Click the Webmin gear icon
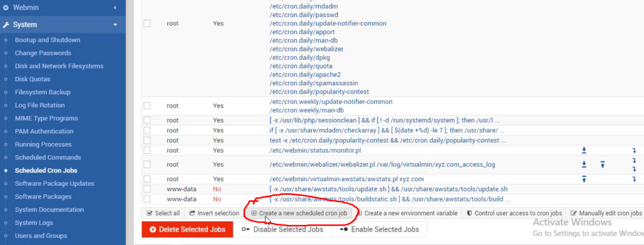Screen dimensions: 644x245 (x=6, y=8)
